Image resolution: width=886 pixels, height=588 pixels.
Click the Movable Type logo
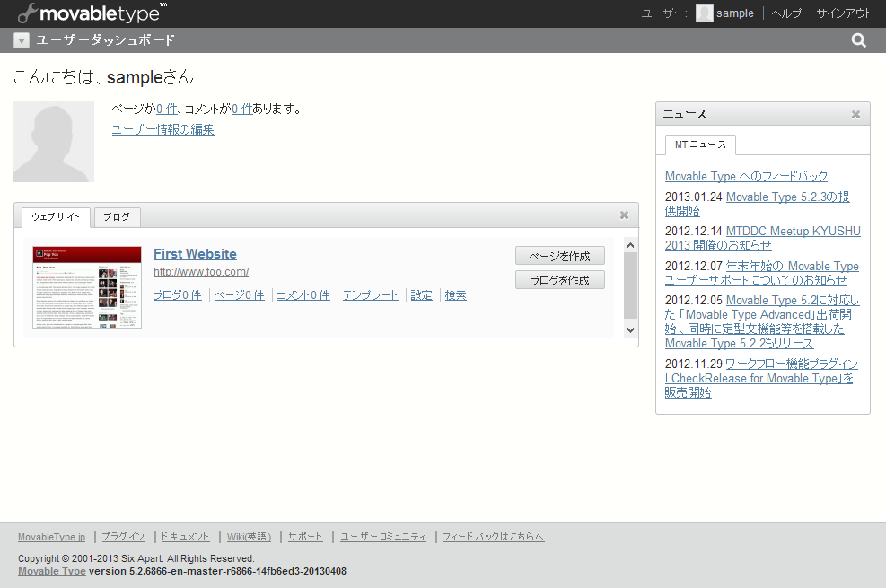pyautogui.click(x=92, y=13)
